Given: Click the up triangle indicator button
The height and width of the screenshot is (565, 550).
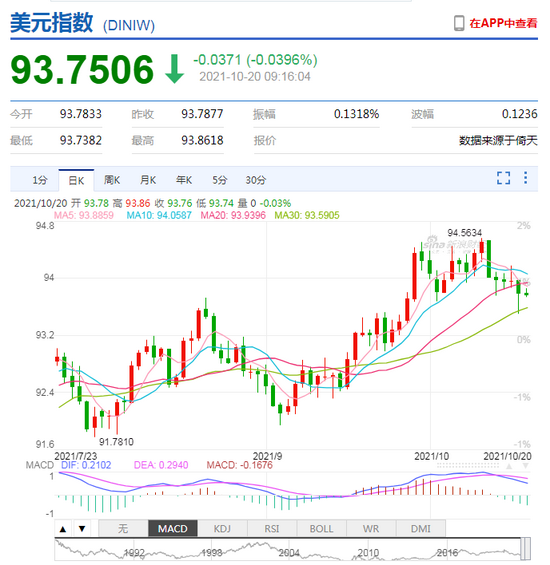Looking at the screenshot, I should tap(63, 529).
